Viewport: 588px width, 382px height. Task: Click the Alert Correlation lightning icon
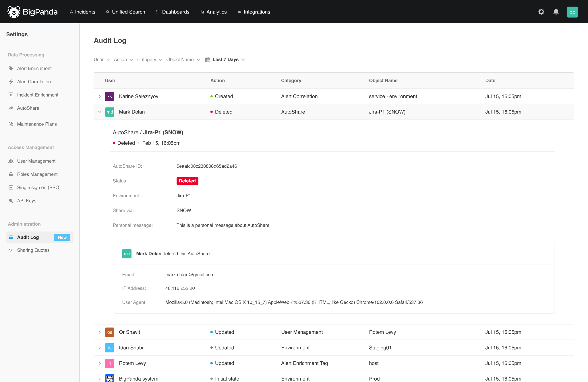(11, 82)
